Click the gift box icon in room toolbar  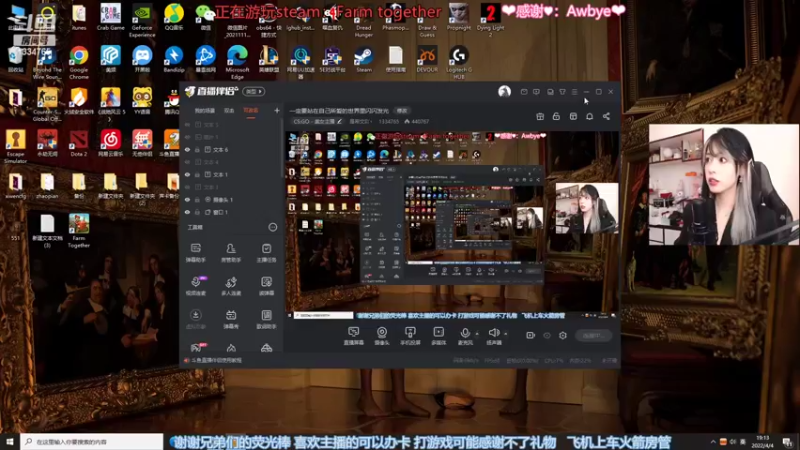click(540, 116)
